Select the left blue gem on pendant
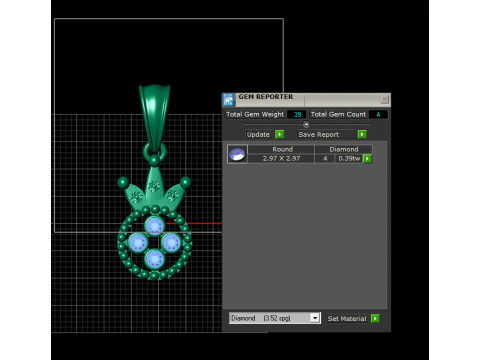Viewport: 480px width, 360px height. click(138, 242)
